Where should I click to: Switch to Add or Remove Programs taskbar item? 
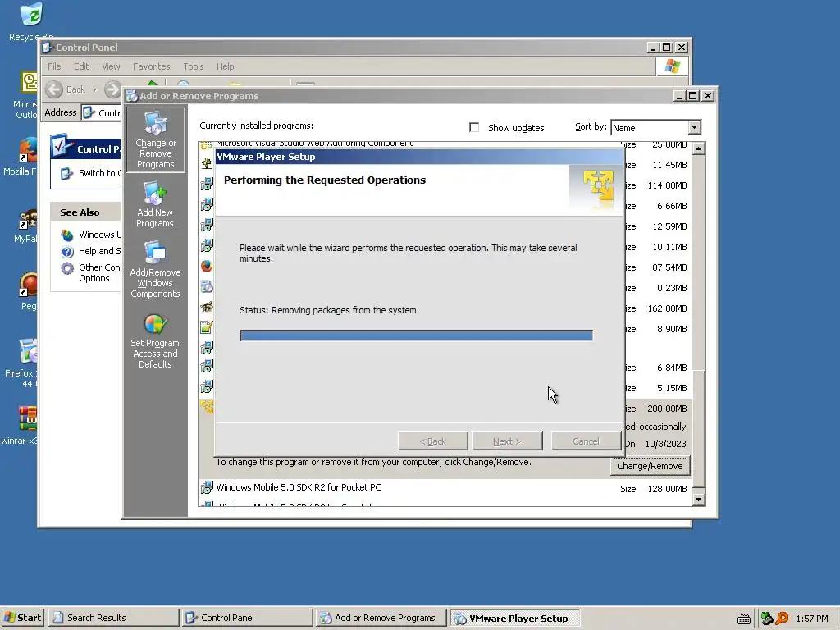tap(381, 618)
